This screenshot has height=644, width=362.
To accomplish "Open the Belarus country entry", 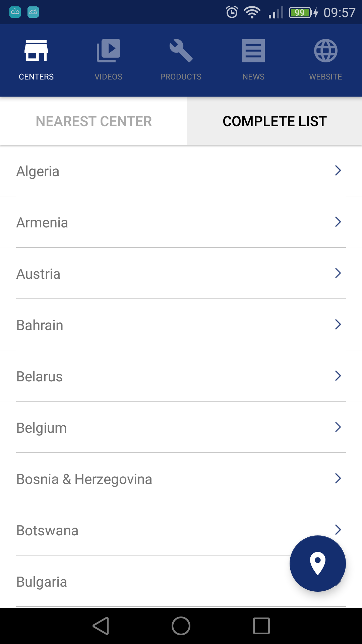I will (x=181, y=376).
